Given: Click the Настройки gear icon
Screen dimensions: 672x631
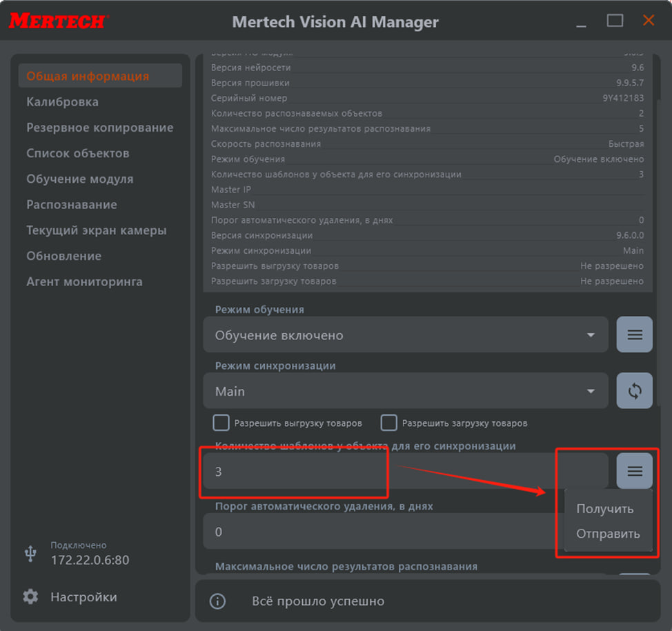Looking at the screenshot, I should pyautogui.click(x=30, y=597).
